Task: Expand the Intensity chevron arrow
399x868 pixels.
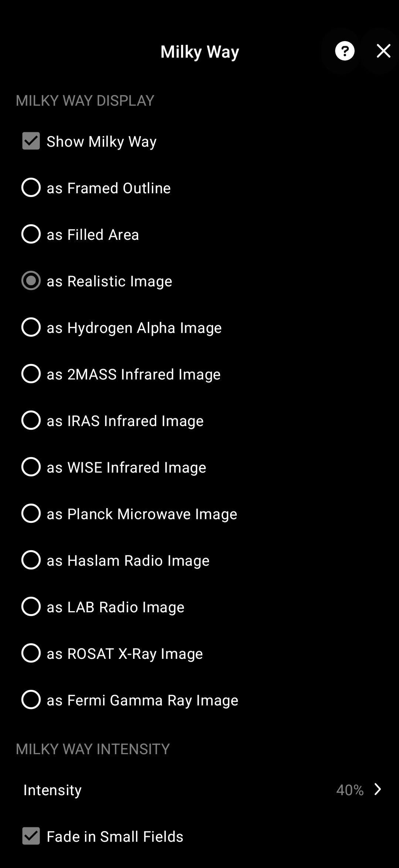Action: click(378, 789)
